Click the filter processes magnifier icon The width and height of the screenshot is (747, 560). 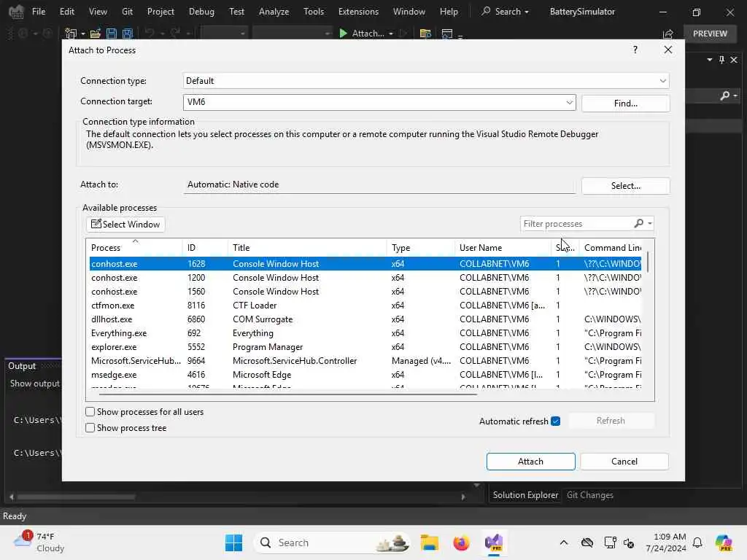click(639, 223)
